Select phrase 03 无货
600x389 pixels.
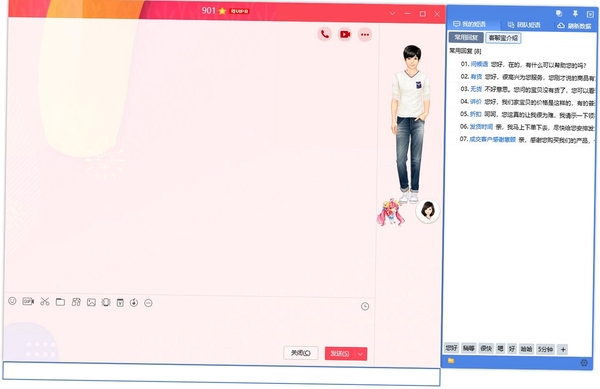point(527,90)
